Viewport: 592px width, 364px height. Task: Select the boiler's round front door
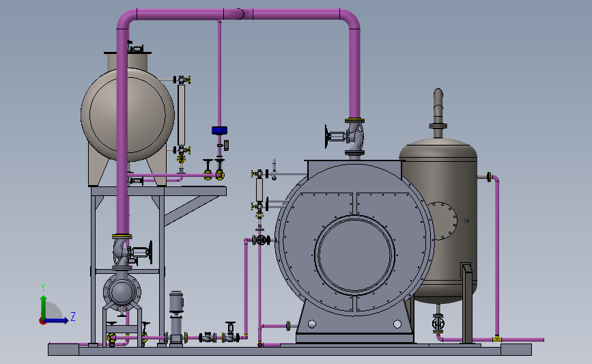(354, 255)
